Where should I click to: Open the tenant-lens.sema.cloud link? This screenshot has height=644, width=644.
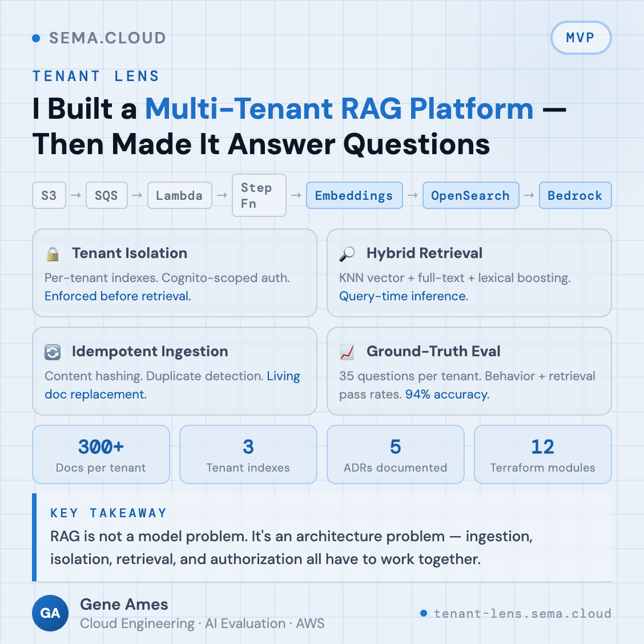coord(522,614)
